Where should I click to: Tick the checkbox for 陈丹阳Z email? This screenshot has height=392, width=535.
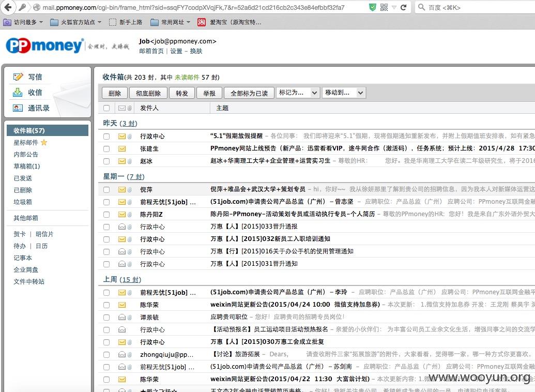[106, 215]
